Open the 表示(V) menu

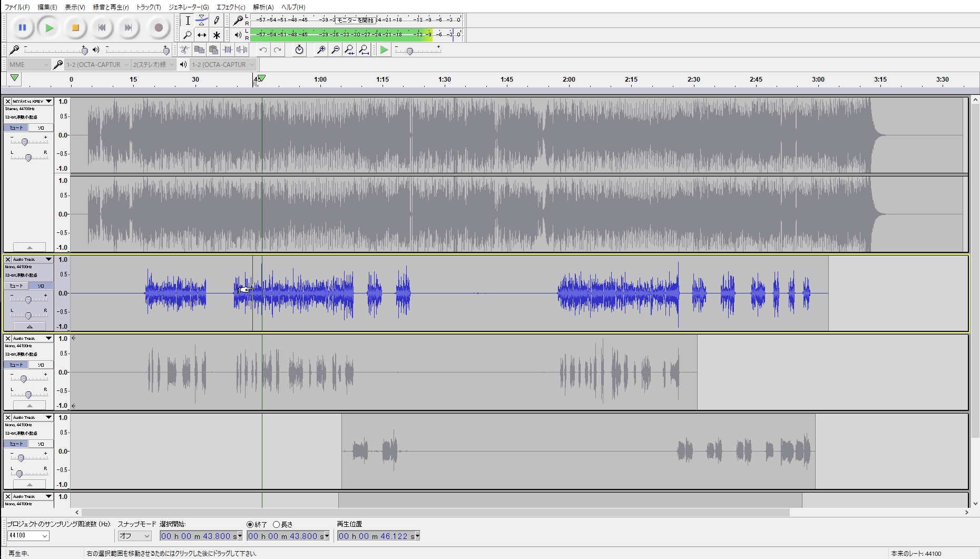pyautogui.click(x=75, y=7)
